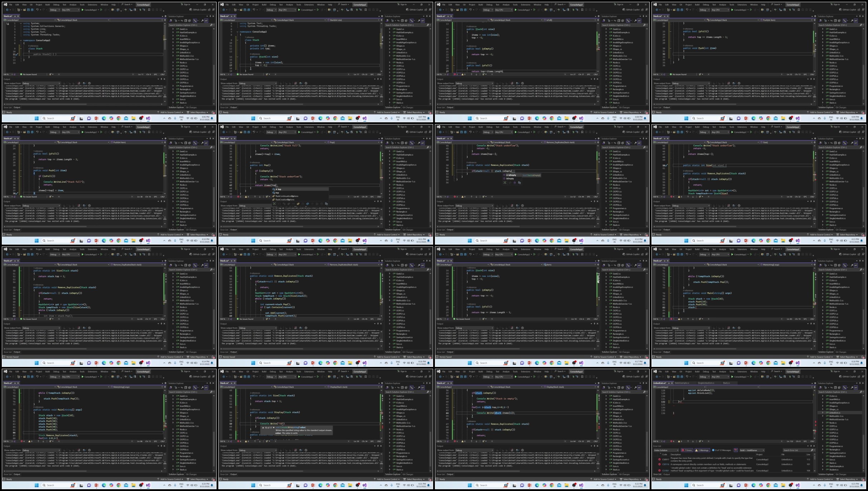Click the editor vertical scrollbar in the 6:23 PM frame
The image size is (868, 491).
coord(815,415)
